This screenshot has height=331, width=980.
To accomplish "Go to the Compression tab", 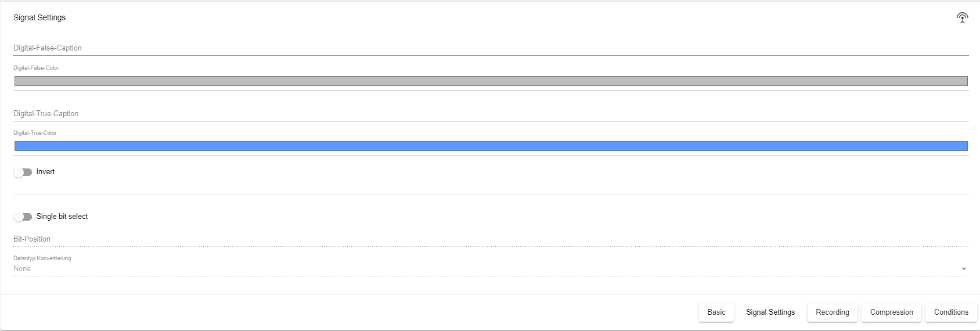I will tap(891, 312).
